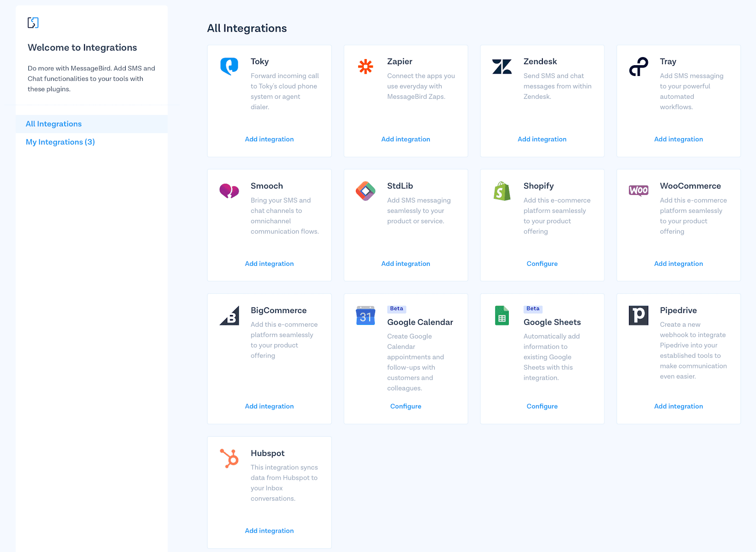Add integration for Hubspot

pos(269,531)
